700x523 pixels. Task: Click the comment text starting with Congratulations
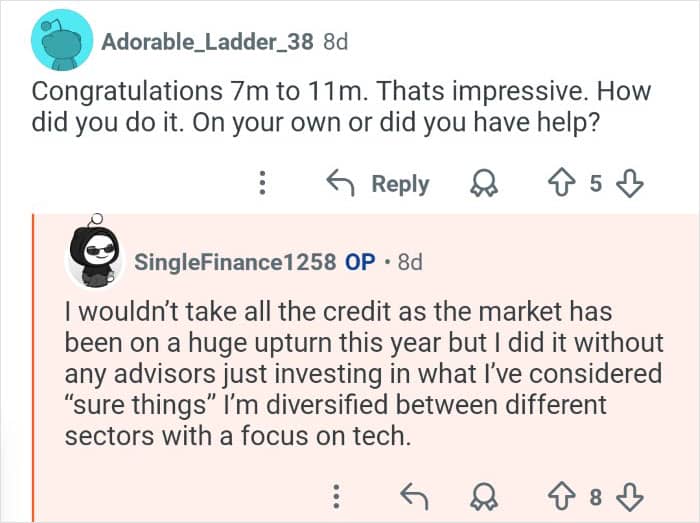340,106
